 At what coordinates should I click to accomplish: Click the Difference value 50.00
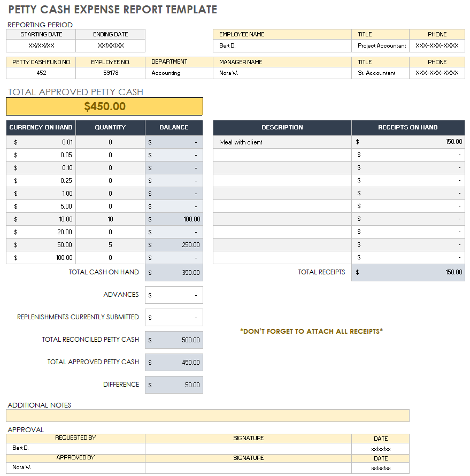(x=174, y=385)
